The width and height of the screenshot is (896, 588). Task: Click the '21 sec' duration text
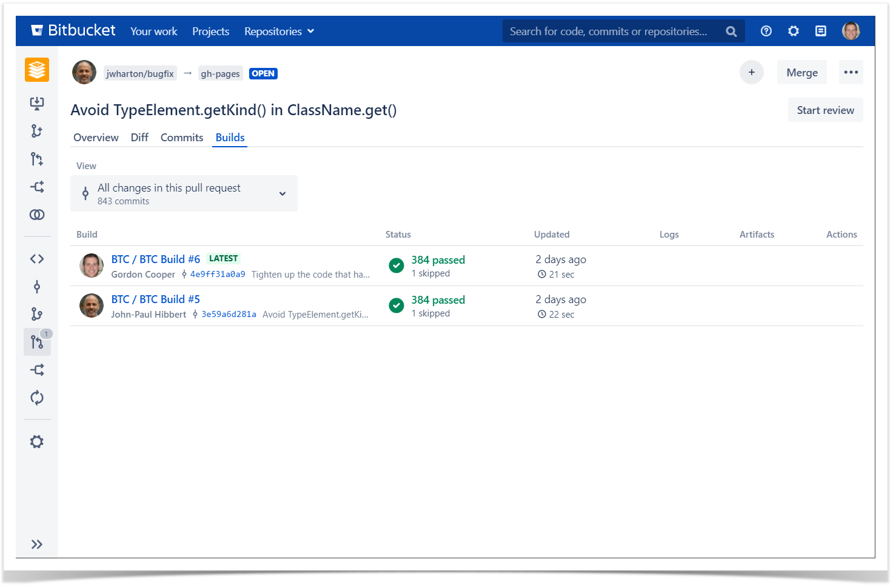pyautogui.click(x=562, y=275)
